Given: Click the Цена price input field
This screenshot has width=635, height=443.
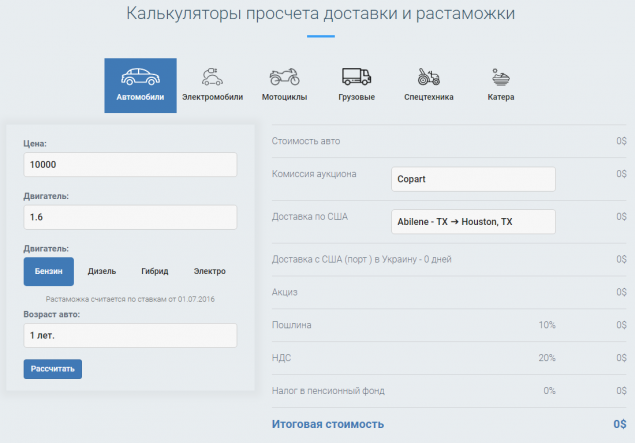Looking at the screenshot, I should click(x=130, y=164).
